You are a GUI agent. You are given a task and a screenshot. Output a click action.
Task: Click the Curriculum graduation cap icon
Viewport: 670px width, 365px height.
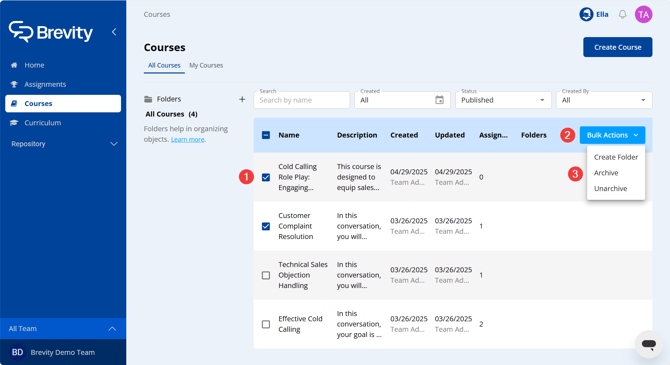[14, 123]
